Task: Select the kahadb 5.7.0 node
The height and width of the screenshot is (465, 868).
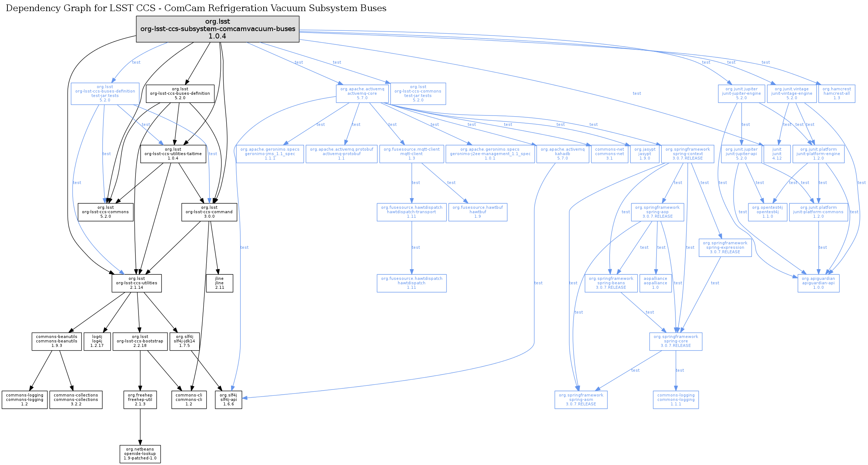Action: click(x=562, y=154)
